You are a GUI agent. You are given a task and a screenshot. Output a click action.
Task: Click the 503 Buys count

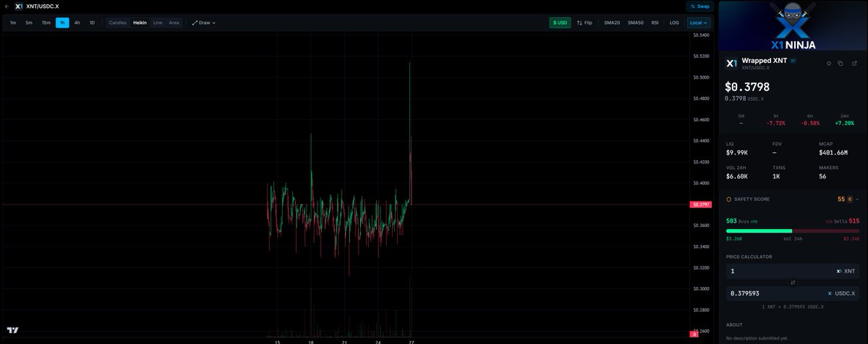pyautogui.click(x=731, y=221)
